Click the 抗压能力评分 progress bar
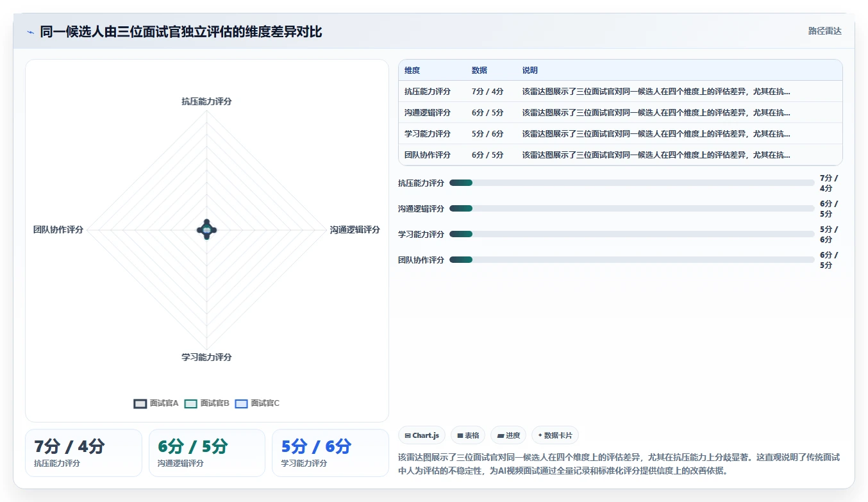Viewport: 868px width, 502px height. click(632, 183)
